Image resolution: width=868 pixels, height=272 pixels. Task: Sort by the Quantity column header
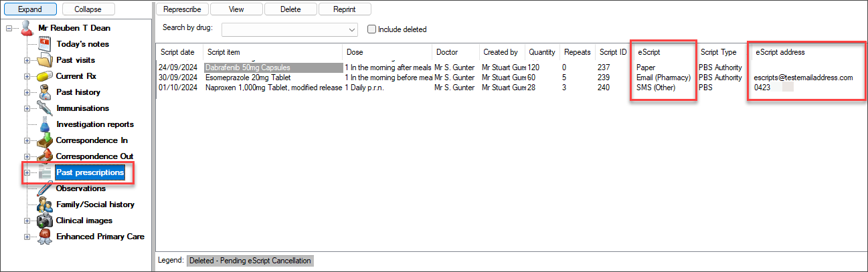[543, 52]
